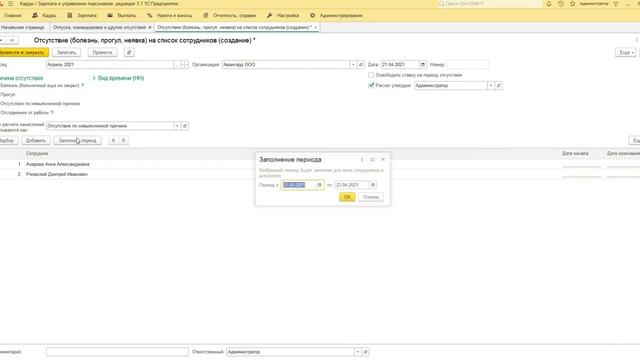Open the Главное section
This screenshot has height=360, width=640.
pos(13,16)
